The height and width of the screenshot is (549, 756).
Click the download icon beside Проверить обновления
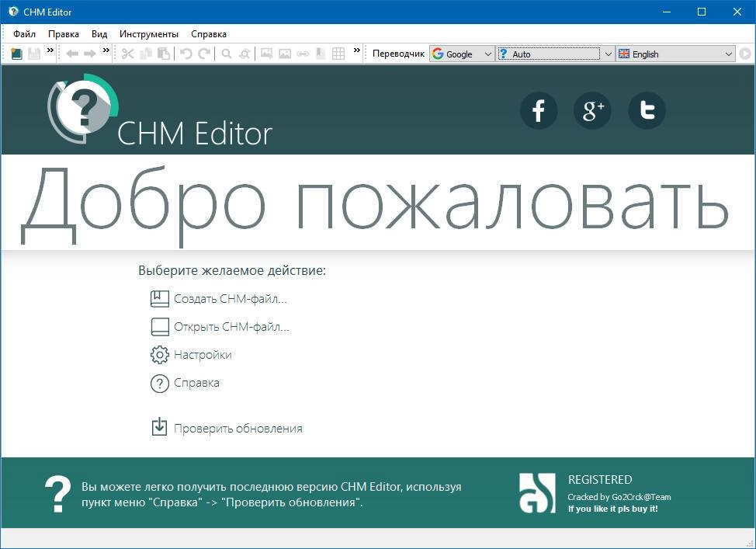pos(159,427)
